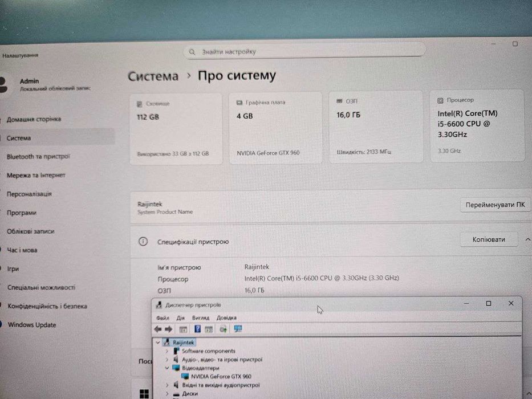Open Програми settings
The image size is (532, 399).
[x=21, y=213]
